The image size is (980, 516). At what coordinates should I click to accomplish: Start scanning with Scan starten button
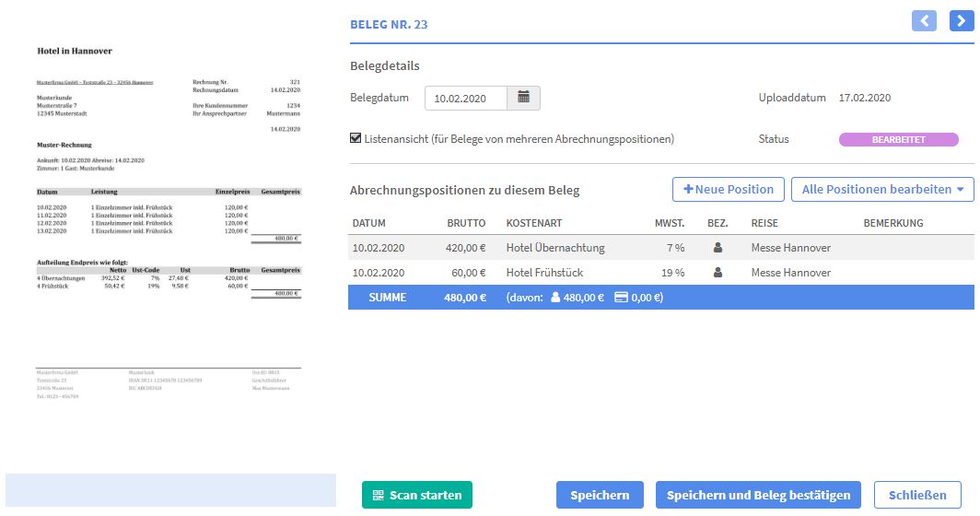(x=417, y=495)
